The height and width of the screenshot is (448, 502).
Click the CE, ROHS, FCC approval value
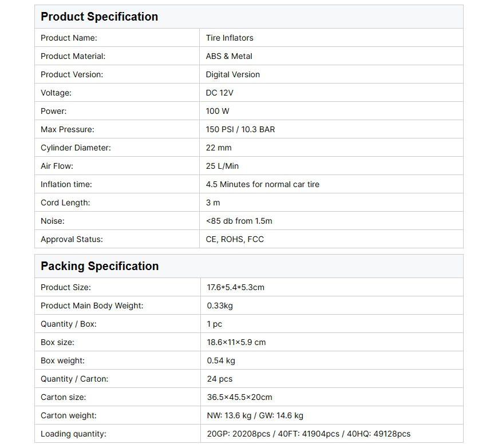(235, 239)
